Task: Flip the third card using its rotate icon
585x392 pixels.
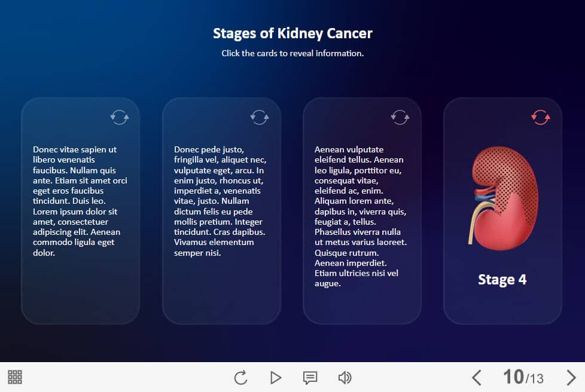Action: (400, 117)
